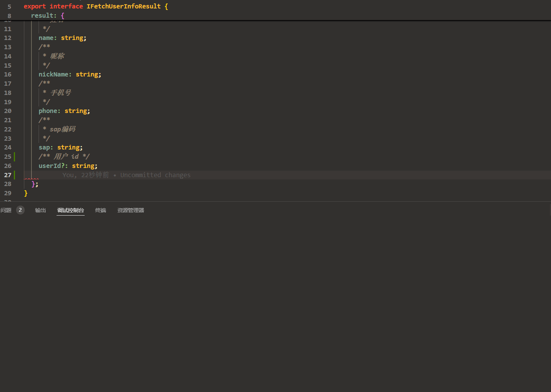Switch to the 终端 panel tab

[x=100, y=210]
